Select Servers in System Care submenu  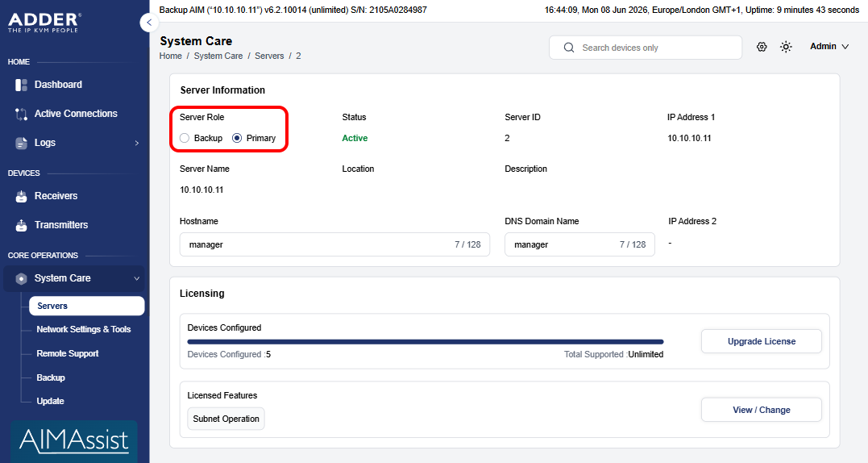point(87,306)
